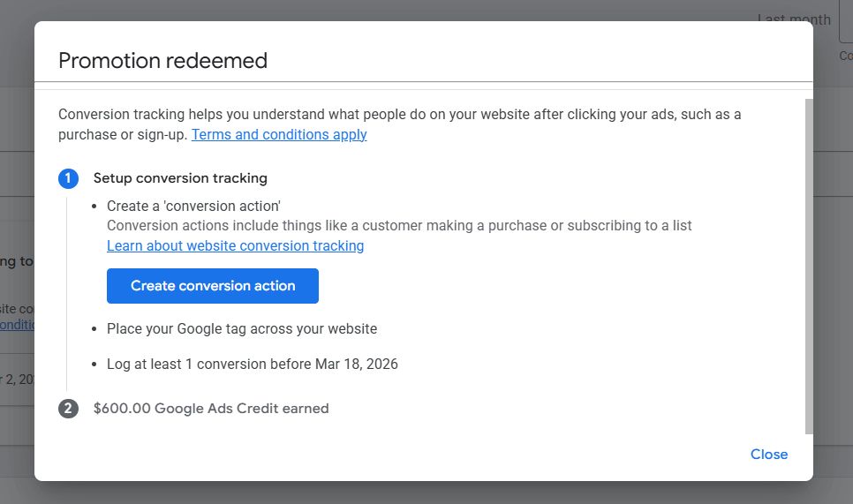Click the Conversion actions include things description line

(399, 225)
